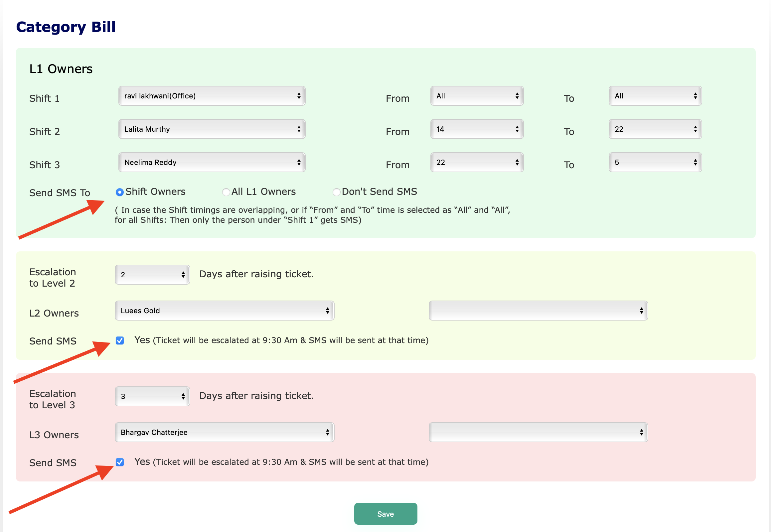Screen dimensions: 771x532
Task: Open L3 Owners Bhargav Chatterjee dropdown
Action: coord(225,432)
